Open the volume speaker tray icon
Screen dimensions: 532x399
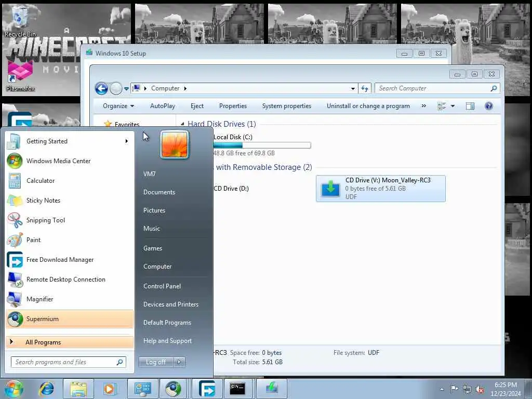click(480, 390)
